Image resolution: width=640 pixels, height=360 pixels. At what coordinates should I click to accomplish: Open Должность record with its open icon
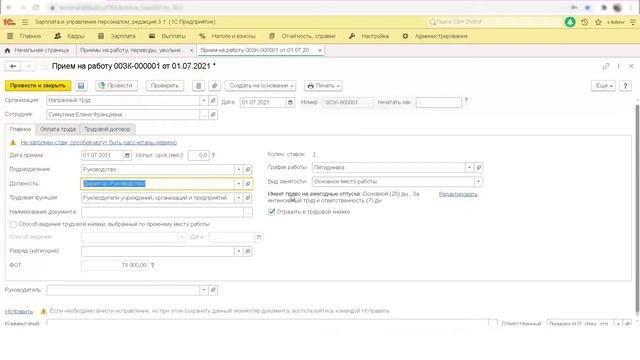[248, 184]
